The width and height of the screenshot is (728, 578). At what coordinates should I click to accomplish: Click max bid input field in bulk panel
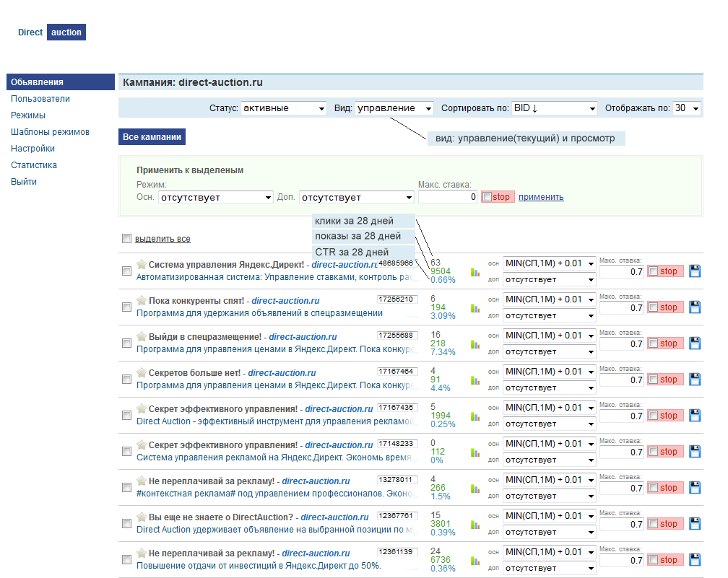[x=447, y=197]
